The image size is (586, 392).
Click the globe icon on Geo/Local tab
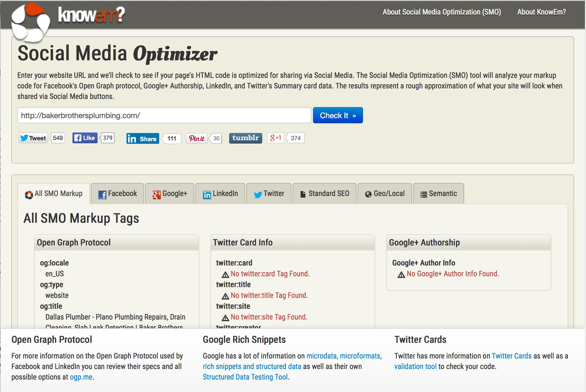click(x=368, y=194)
